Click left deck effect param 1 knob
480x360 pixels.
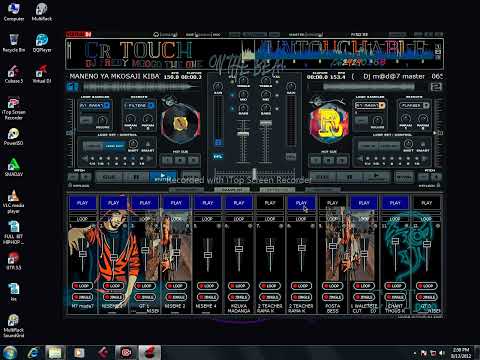click(131, 119)
